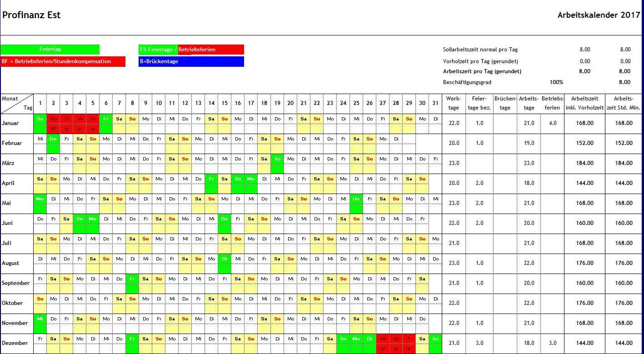Click the Dezember Feiertage bez. value 3.0
644x354 pixels.
[x=479, y=343]
